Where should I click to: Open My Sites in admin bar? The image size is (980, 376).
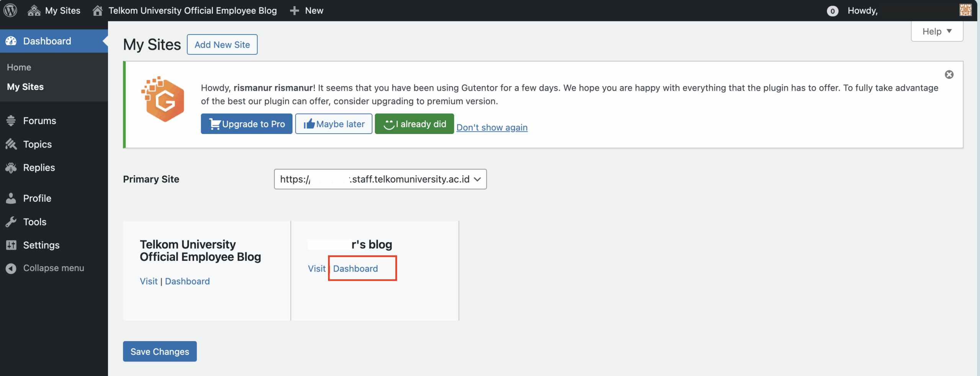(54, 10)
